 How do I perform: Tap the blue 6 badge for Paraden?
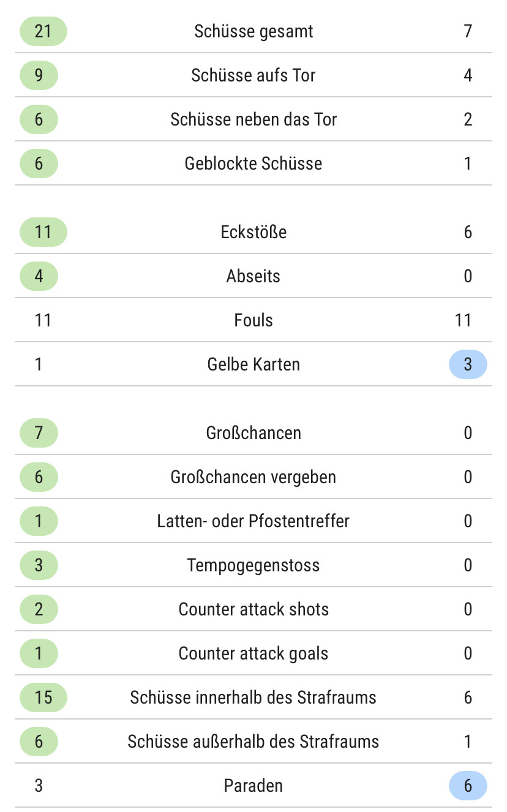(468, 786)
